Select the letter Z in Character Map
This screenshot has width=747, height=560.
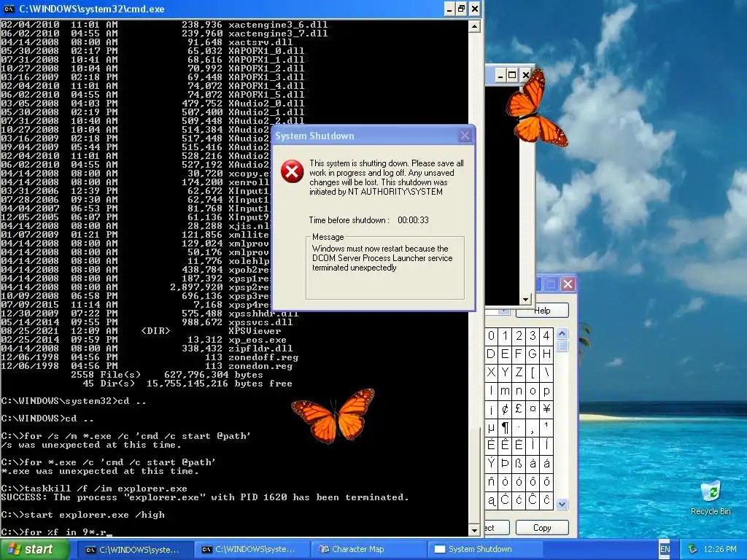coord(519,372)
